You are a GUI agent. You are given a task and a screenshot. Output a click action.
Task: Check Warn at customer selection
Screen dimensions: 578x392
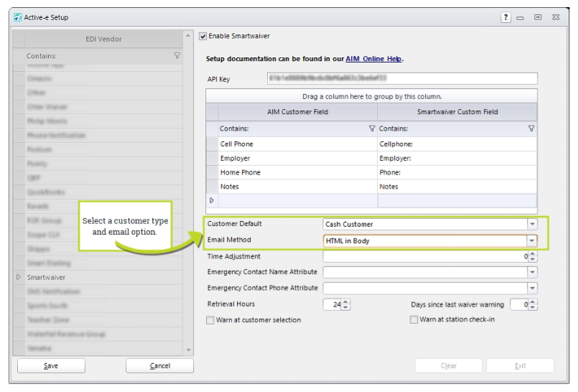[210, 320]
